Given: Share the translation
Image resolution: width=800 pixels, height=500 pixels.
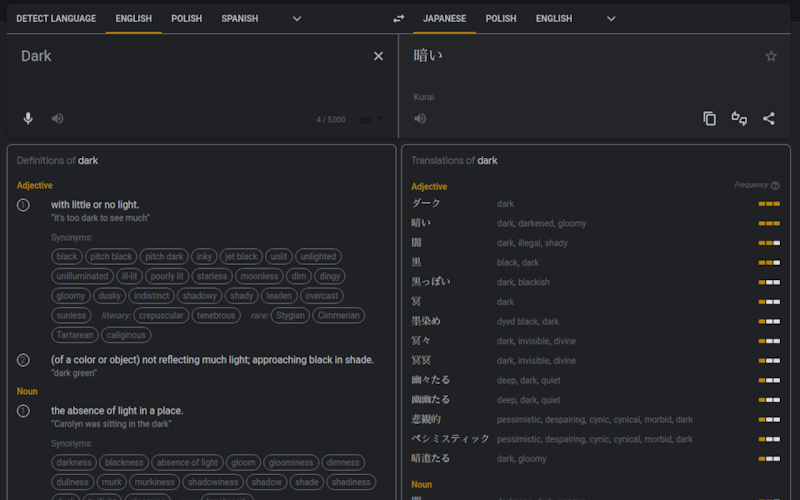Looking at the screenshot, I should click(769, 118).
